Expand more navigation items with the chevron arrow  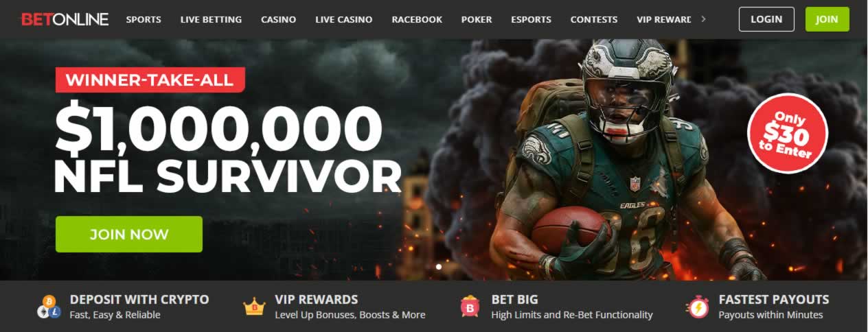pyautogui.click(x=703, y=19)
